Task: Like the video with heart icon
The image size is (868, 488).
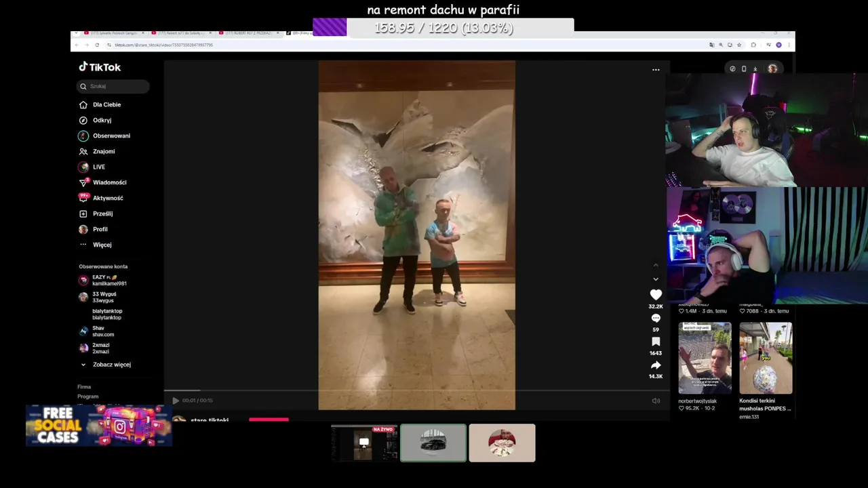Action: pyautogui.click(x=656, y=295)
